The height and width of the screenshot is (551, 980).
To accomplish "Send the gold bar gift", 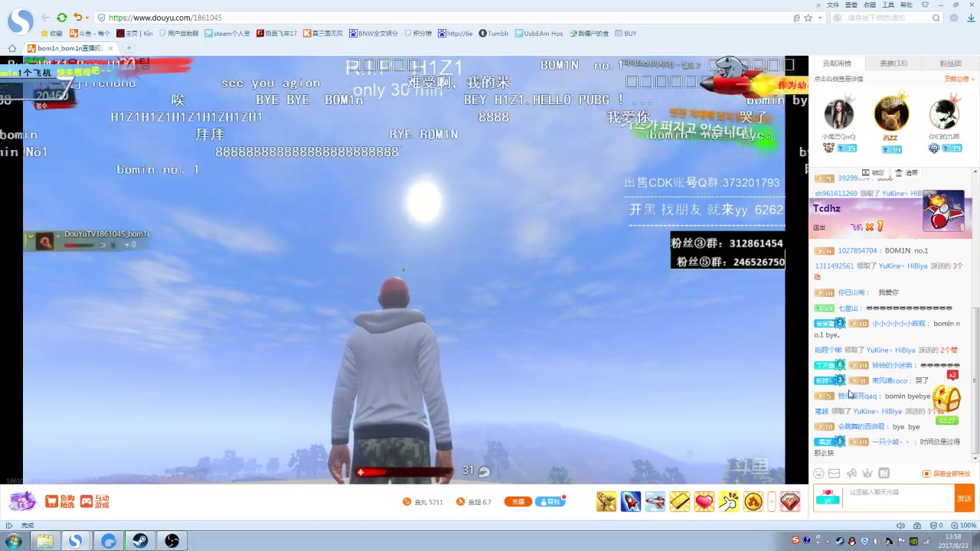I will [x=680, y=502].
